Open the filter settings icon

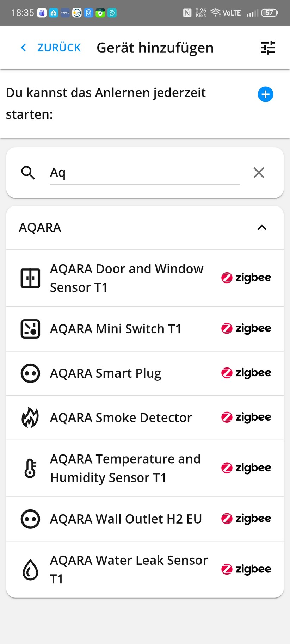pos(268,48)
